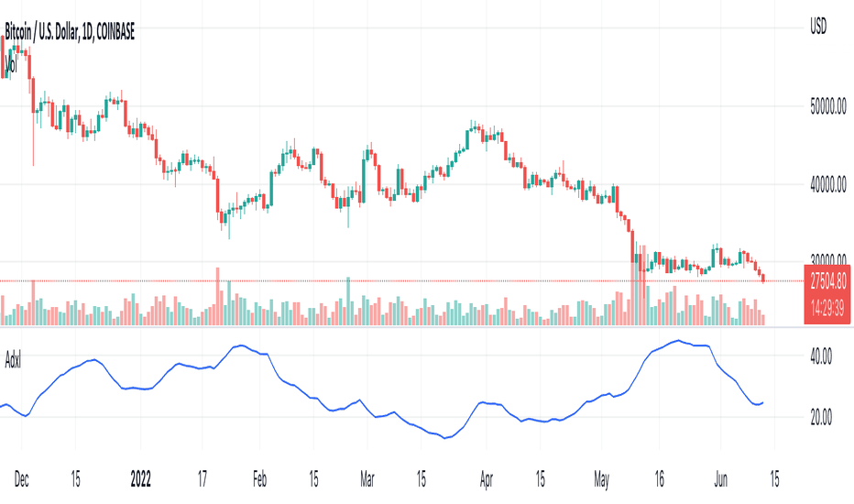This screenshot has height=504, width=854.
Task: Click the 50000.00 price axis label
Action: (x=827, y=107)
